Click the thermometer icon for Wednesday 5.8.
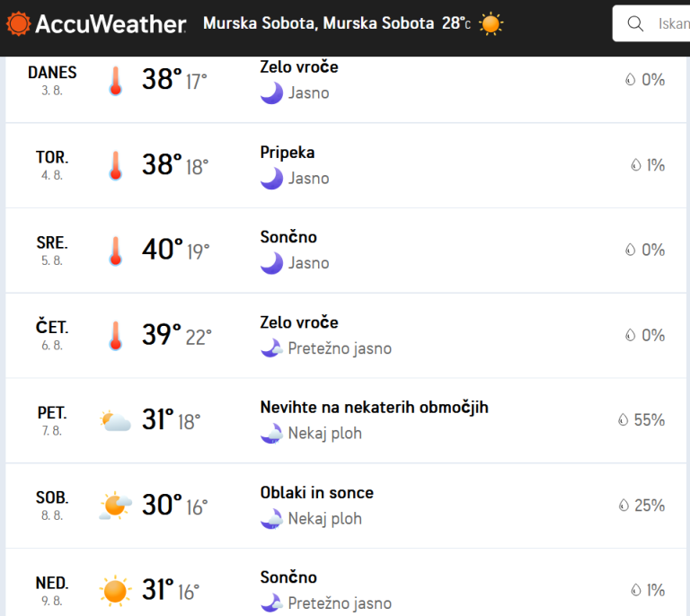The width and height of the screenshot is (690, 616). point(115,251)
